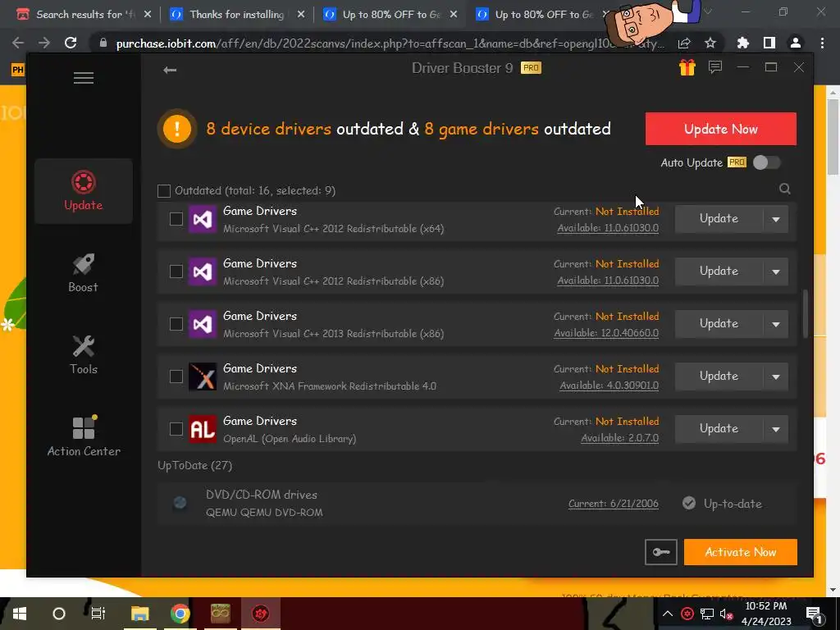Open Available 12.0.40660.0 version link
Screen dimensions: 840x630
(606, 333)
